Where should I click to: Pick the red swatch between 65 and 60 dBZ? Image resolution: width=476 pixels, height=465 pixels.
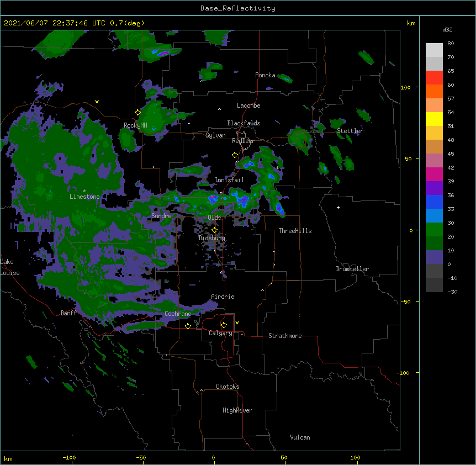434,77
